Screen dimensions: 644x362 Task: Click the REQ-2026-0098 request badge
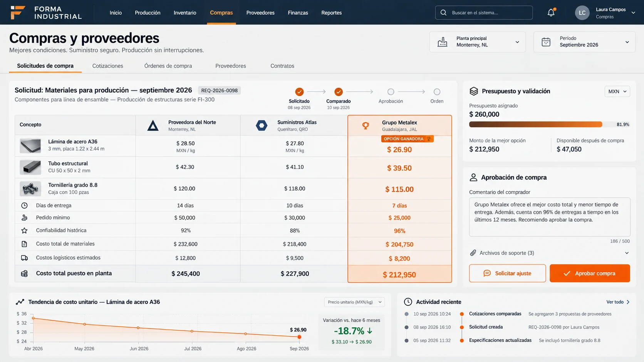click(x=219, y=90)
